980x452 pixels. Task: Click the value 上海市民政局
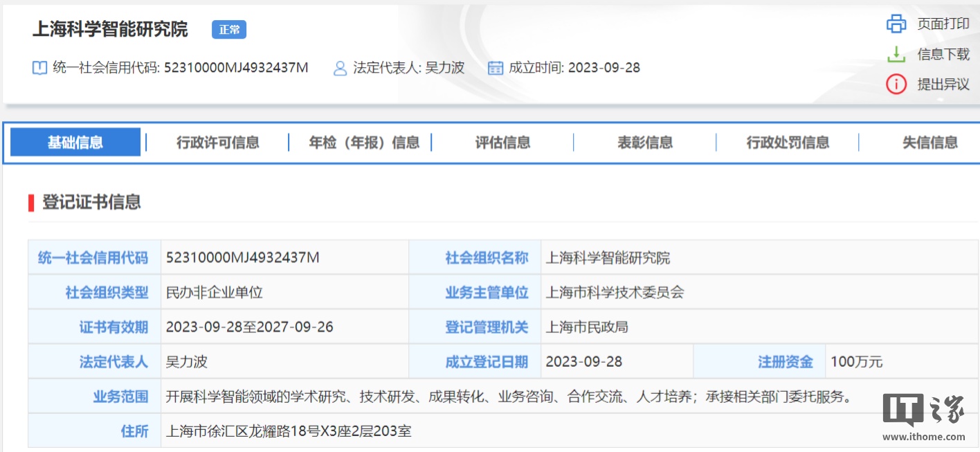(x=588, y=327)
